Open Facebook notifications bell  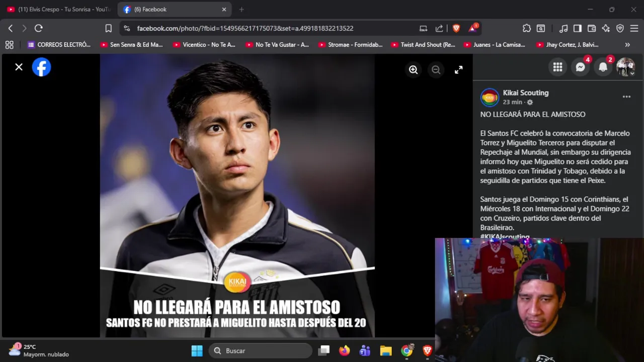tap(603, 67)
